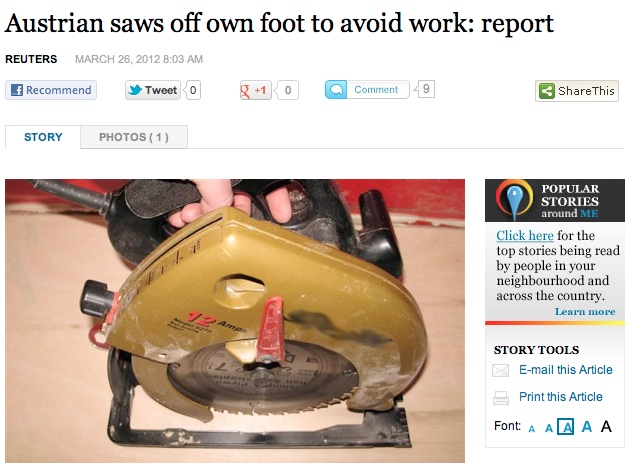This screenshot has height=463, width=633.
Task: Select the STORY tab
Action: [x=43, y=137]
